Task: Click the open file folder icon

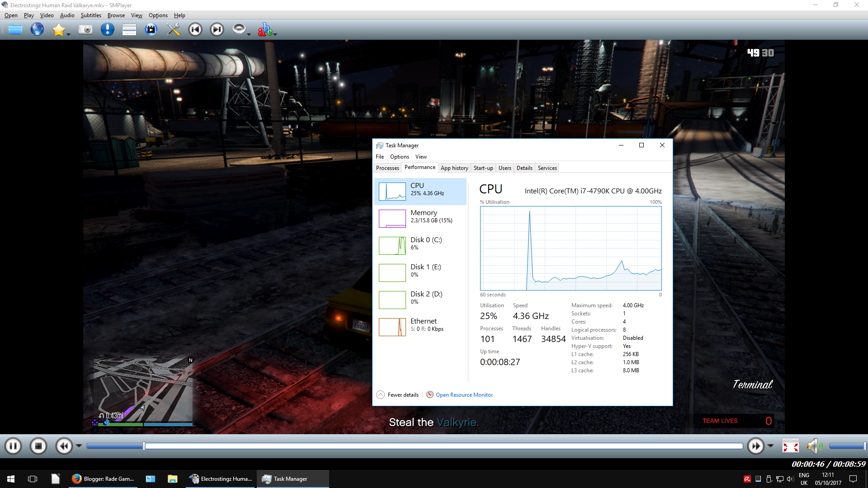Action: coord(15,30)
